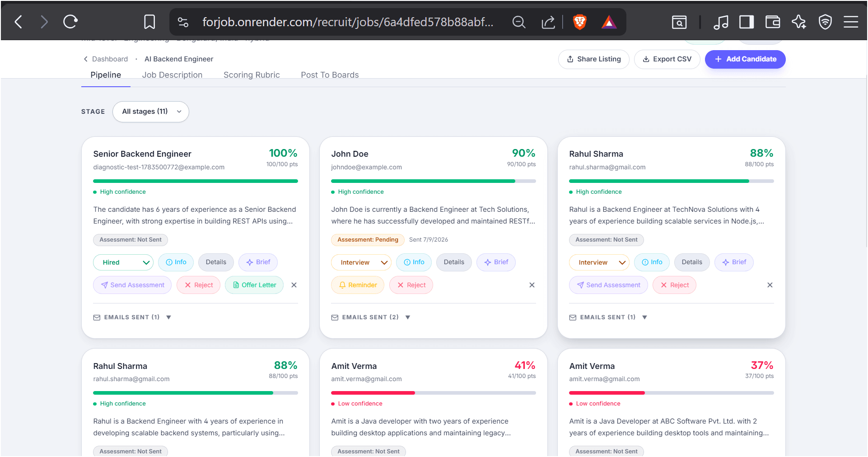
Task: Open Brave Rewards triangle icon
Action: point(609,22)
